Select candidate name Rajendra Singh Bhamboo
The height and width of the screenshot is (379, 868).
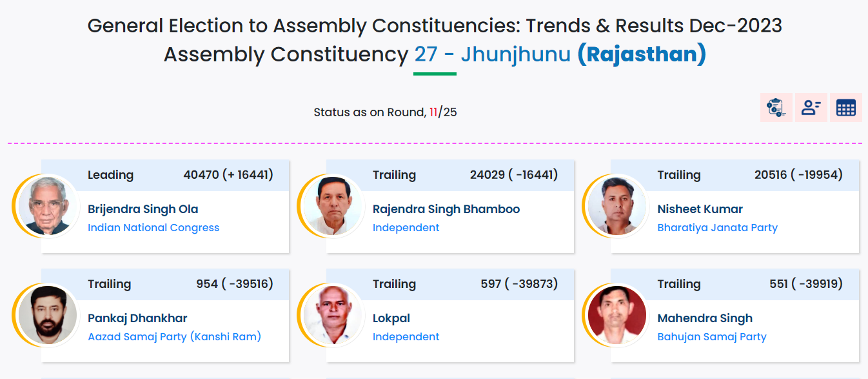(x=446, y=209)
